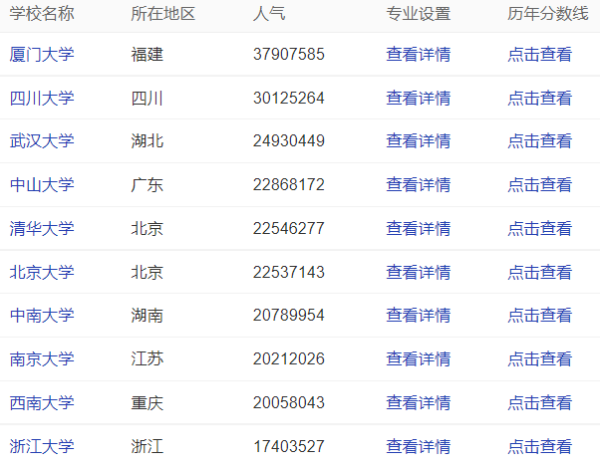Click 点击查看 score line for 厦门大学
This screenshot has height=465, width=600.
[x=540, y=54]
